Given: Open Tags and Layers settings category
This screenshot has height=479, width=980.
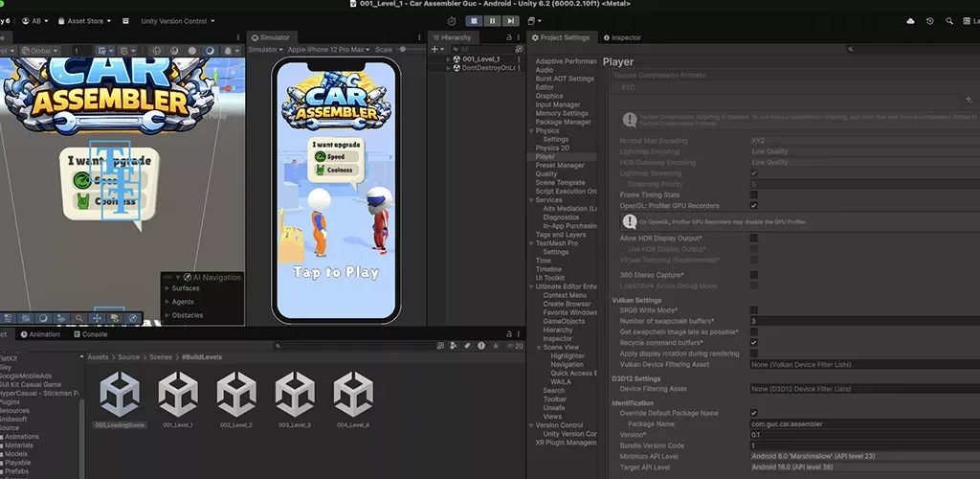Looking at the screenshot, I should [560, 235].
